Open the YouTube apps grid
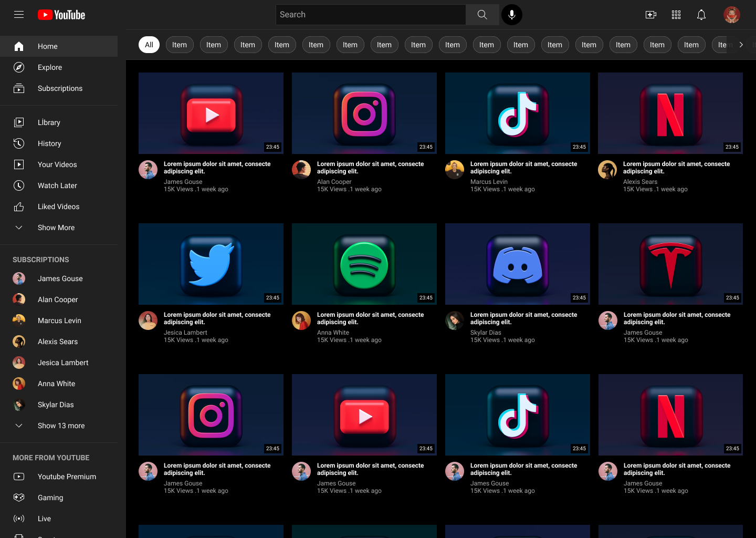The image size is (756, 538). (676, 15)
